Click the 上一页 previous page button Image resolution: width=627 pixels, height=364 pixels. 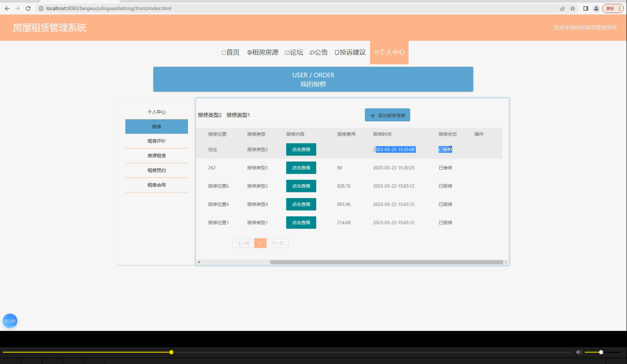pos(243,243)
